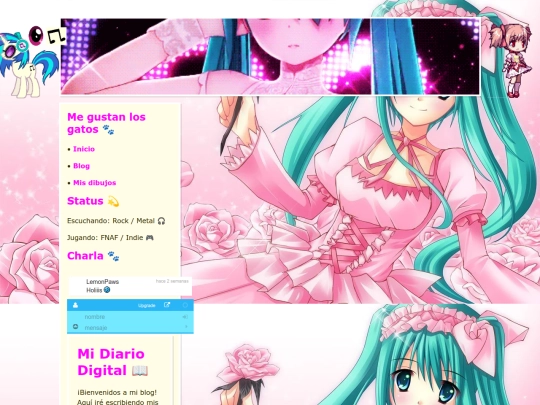Open the Inicio page link
The height and width of the screenshot is (405, 540).
coord(84,149)
